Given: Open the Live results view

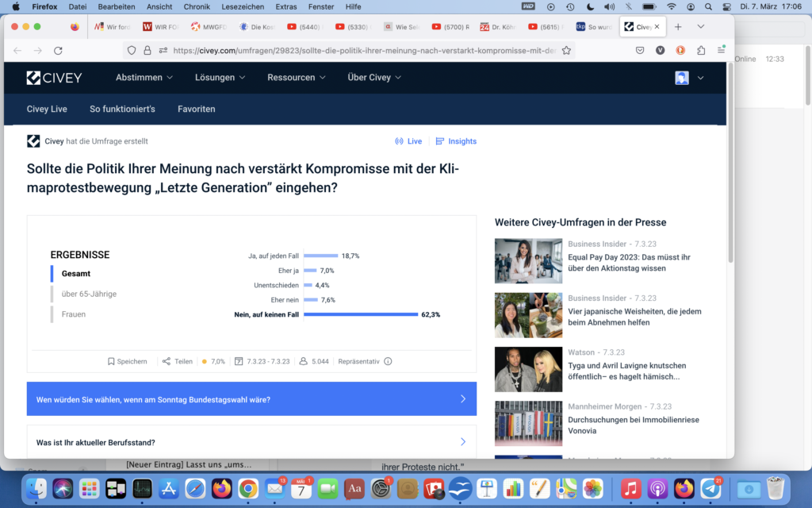Looking at the screenshot, I should [x=408, y=141].
